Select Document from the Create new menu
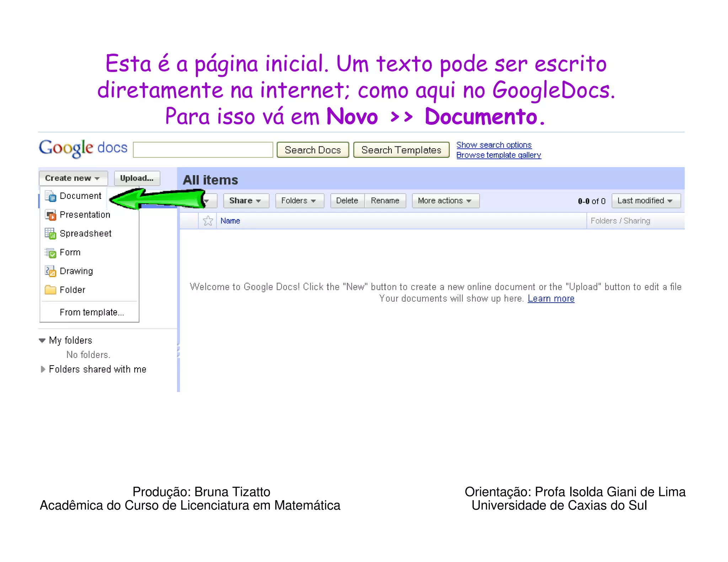728x562 pixels. (81, 196)
